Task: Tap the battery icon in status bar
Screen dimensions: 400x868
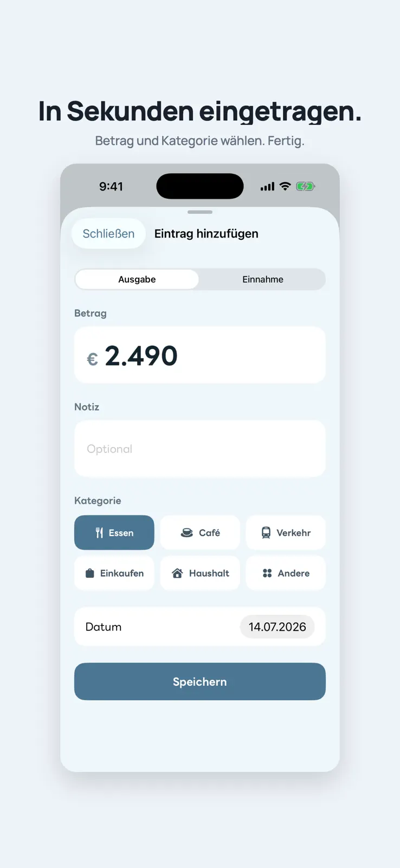Action: coord(306,187)
